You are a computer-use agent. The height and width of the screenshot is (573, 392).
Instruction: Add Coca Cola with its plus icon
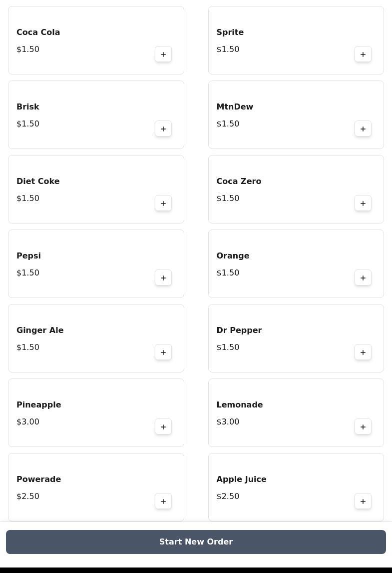163,54
